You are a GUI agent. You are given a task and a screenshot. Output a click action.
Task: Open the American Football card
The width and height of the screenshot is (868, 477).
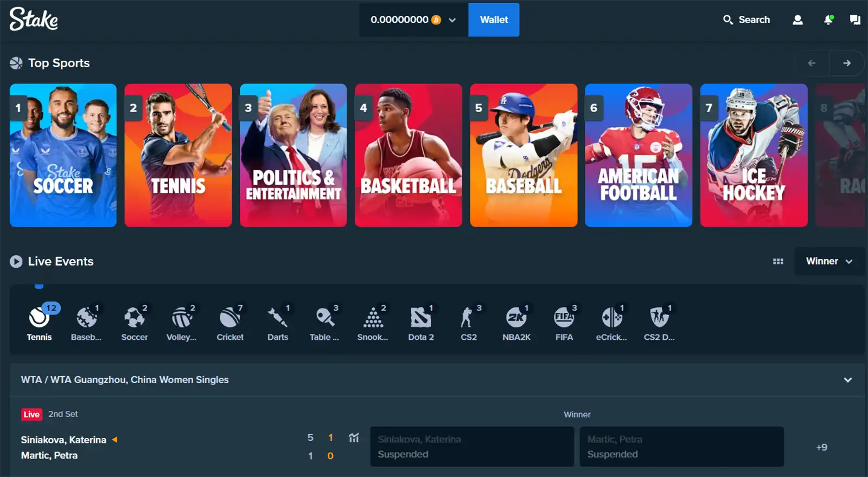639,155
